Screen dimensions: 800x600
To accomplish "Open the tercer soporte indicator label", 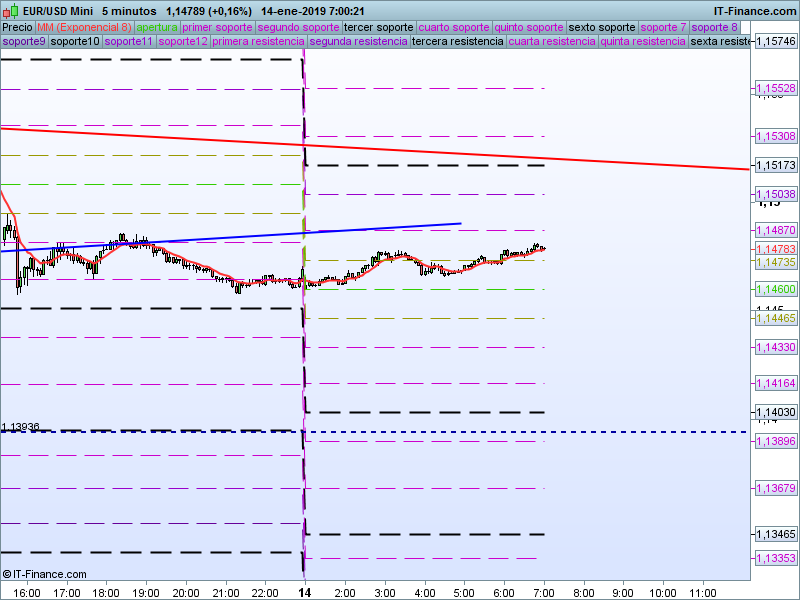I will pyautogui.click(x=378, y=27).
